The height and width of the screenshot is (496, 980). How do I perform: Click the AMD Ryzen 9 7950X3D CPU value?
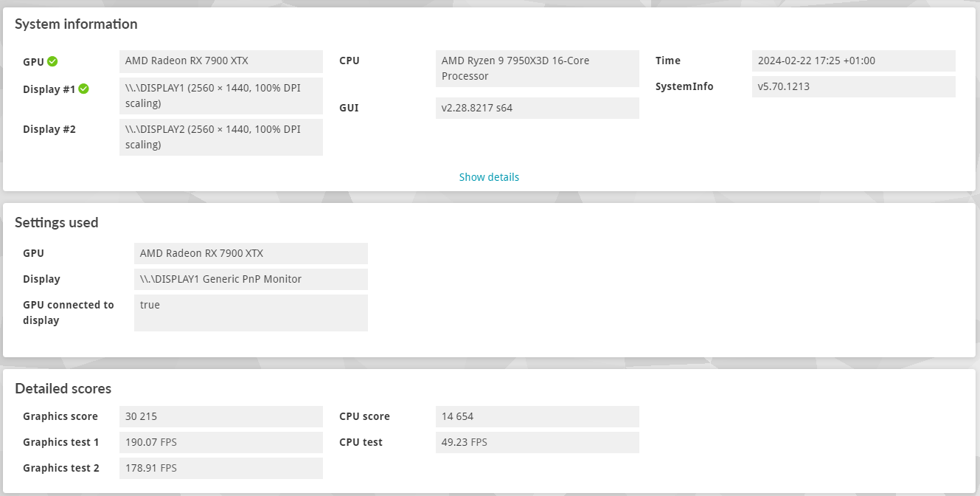coord(538,69)
